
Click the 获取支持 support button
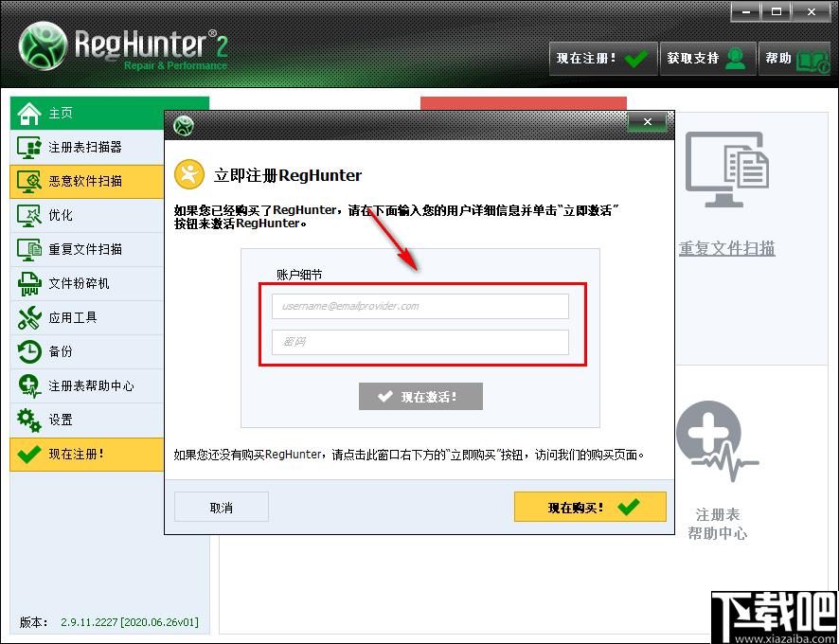click(x=708, y=59)
